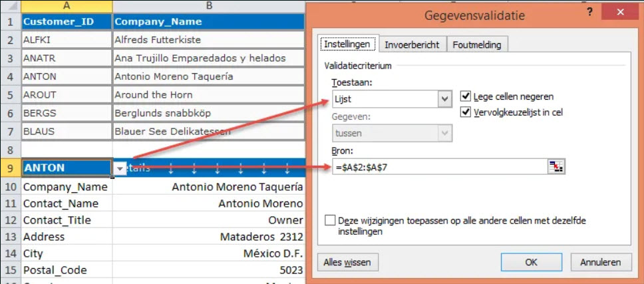Screen dimensions: 644x284
Task: Select the row 9 header
Action: [11, 168]
